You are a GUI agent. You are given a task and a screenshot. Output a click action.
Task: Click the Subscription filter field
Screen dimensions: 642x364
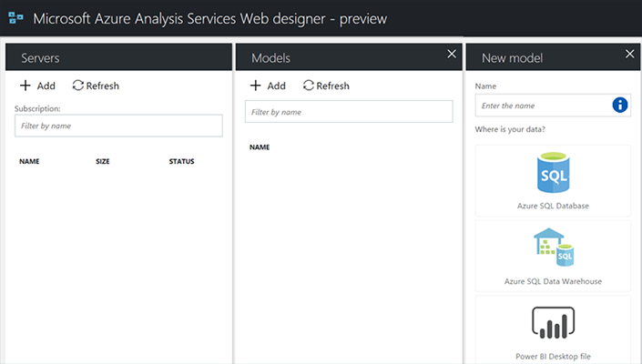coord(118,126)
